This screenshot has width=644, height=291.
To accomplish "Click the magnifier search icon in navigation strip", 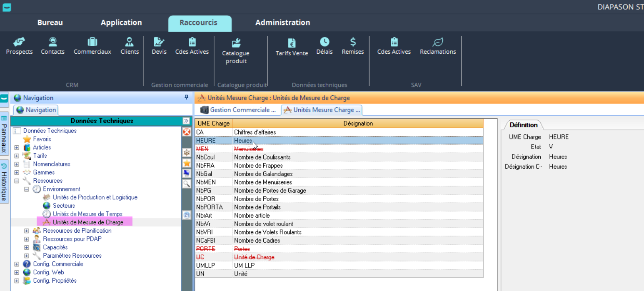I will click(x=187, y=183).
